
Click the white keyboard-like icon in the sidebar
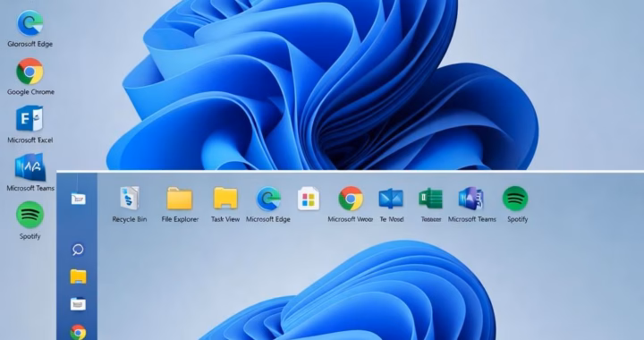pyautogui.click(x=78, y=304)
